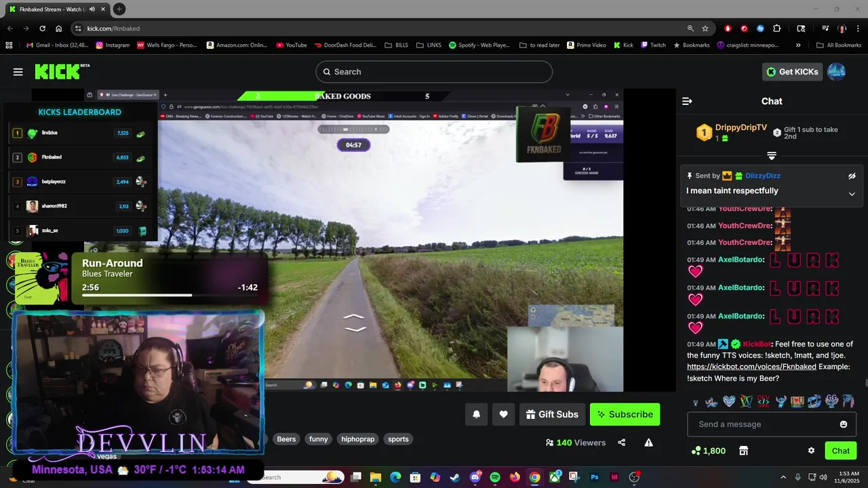
Task: Open the Twitch bookmark
Action: pyautogui.click(x=652, y=45)
